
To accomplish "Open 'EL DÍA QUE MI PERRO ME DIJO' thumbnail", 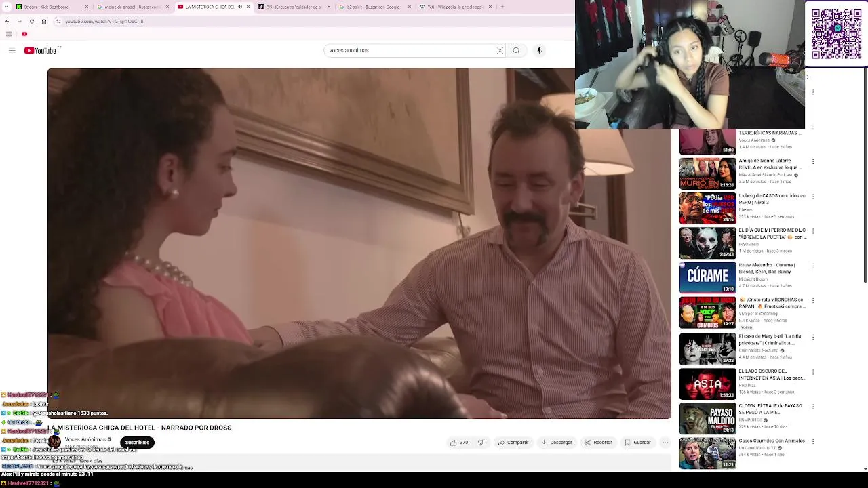I will (x=707, y=243).
